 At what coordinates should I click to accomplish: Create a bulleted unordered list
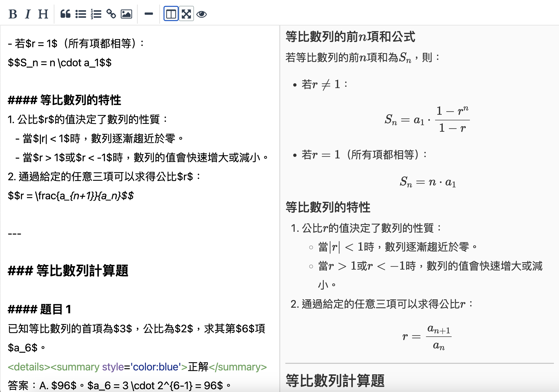(81, 14)
